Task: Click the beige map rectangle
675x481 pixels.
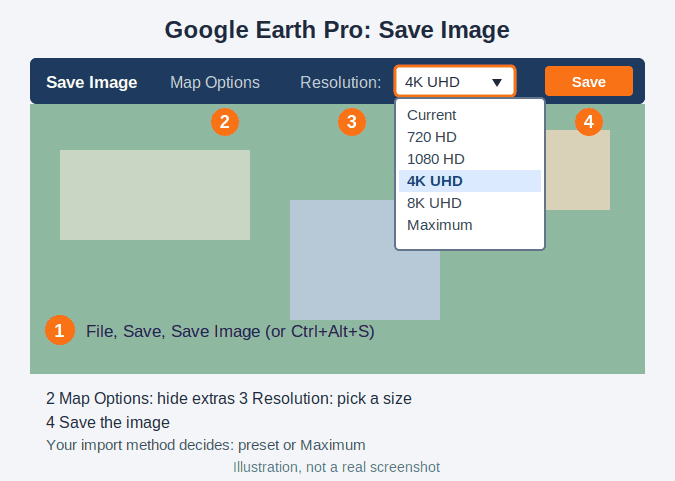Action: [578, 170]
